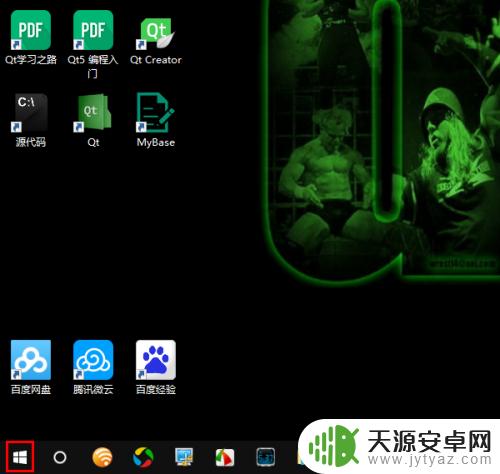Open the blue monitor taskbar icon
Image resolution: width=500 pixels, height=474 pixels.
(184, 457)
